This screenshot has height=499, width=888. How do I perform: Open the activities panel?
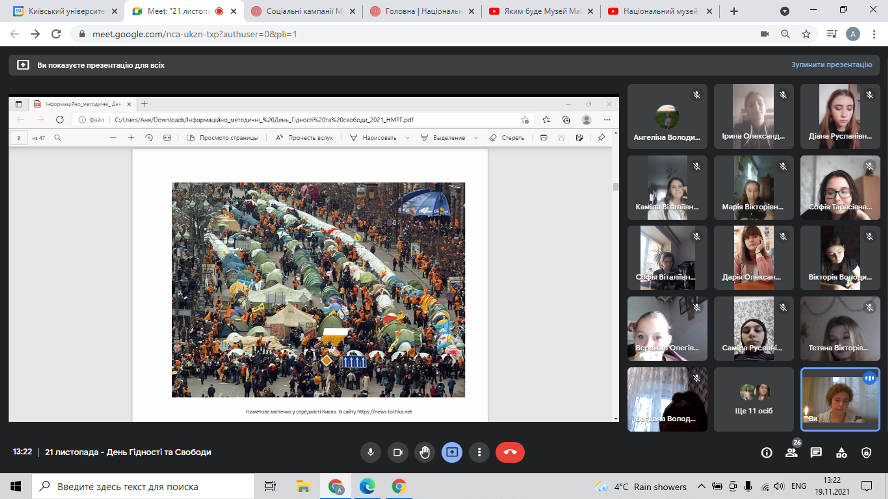841,452
